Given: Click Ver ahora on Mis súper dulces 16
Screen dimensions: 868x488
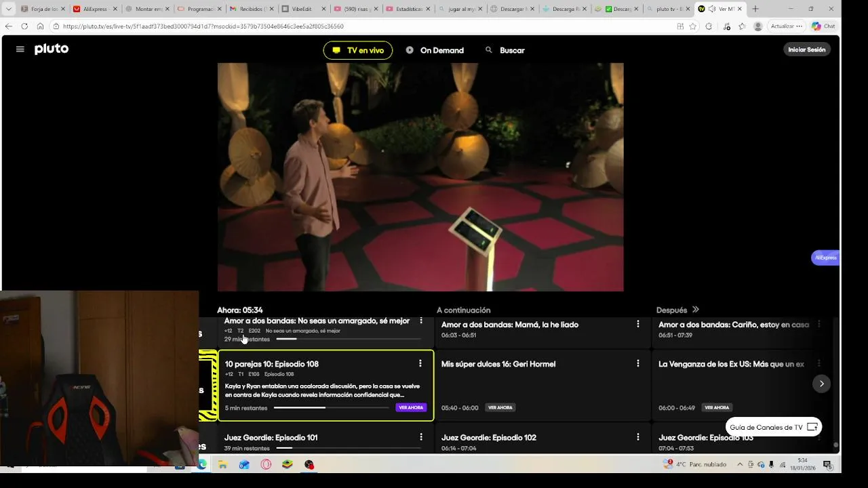Looking at the screenshot, I should click(x=500, y=407).
